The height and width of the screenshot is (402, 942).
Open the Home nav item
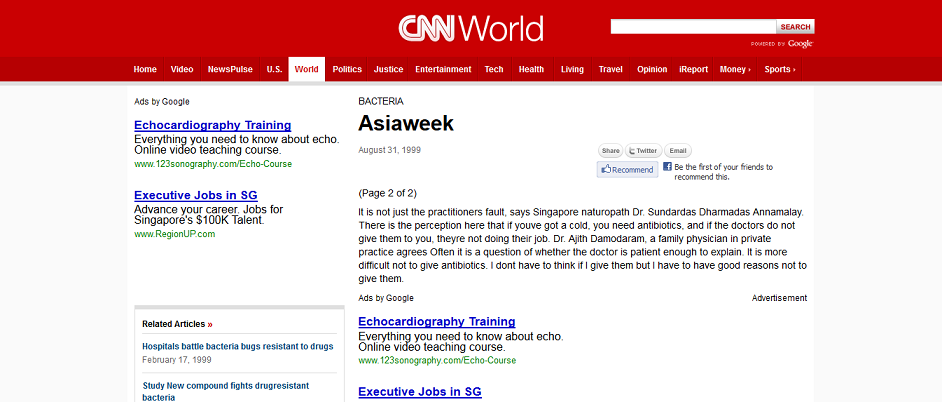pyautogui.click(x=145, y=69)
